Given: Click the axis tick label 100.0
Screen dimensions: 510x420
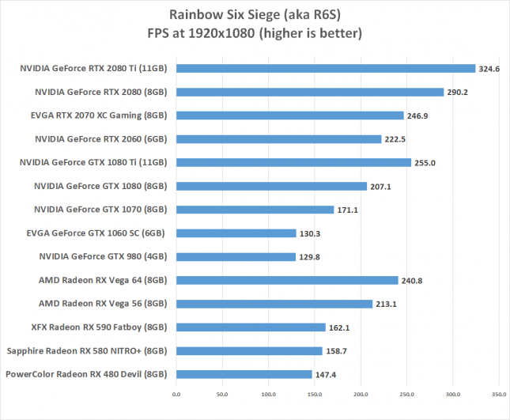Looking at the screenshot, I should [269, 395].
